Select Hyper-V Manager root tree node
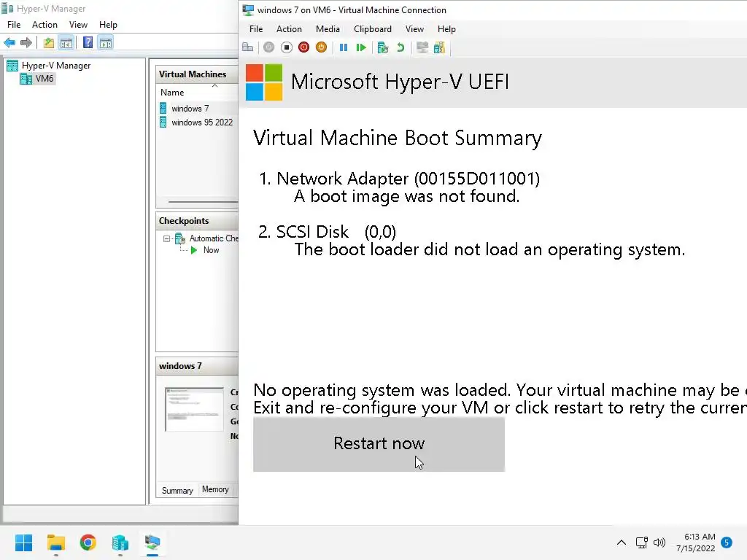Viewport: 747px width, 560px height. coord(55,66)
